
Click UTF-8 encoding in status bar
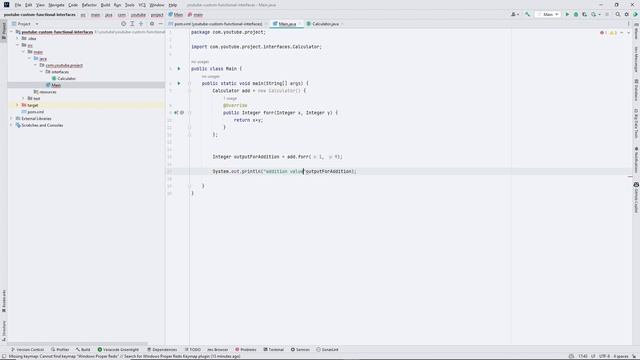(x=604, y=356)
